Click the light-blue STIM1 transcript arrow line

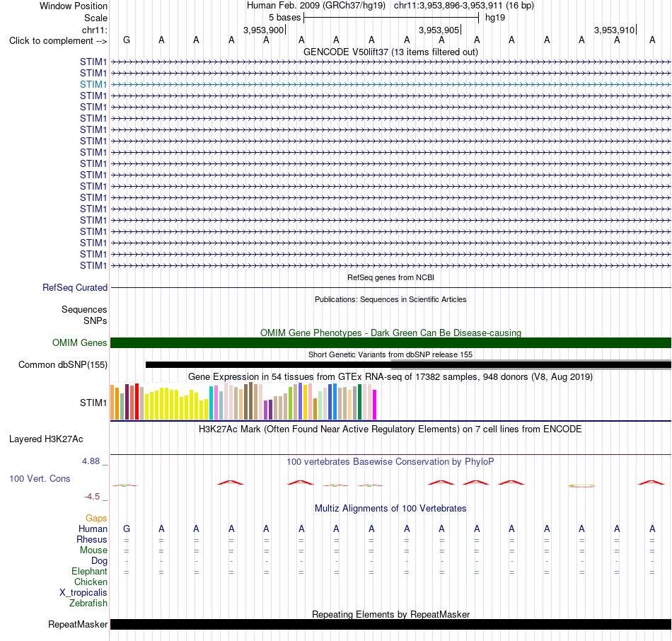point(390,84)
